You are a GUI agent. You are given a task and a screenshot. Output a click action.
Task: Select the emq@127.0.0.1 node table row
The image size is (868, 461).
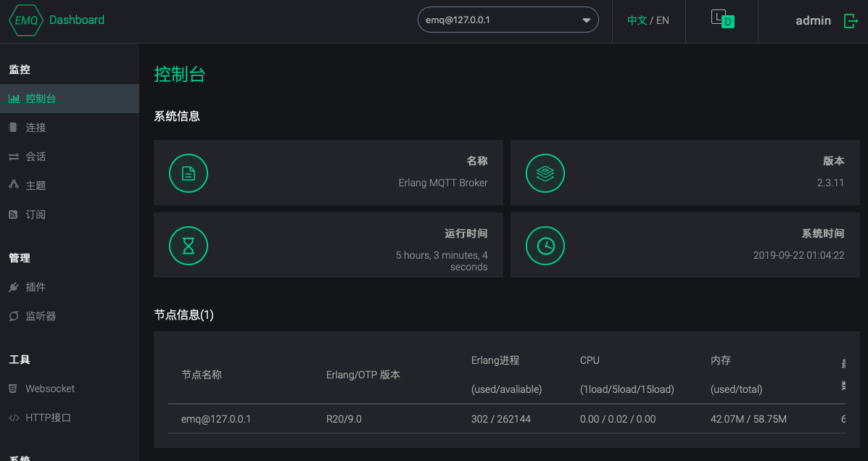tap(507, 419)
